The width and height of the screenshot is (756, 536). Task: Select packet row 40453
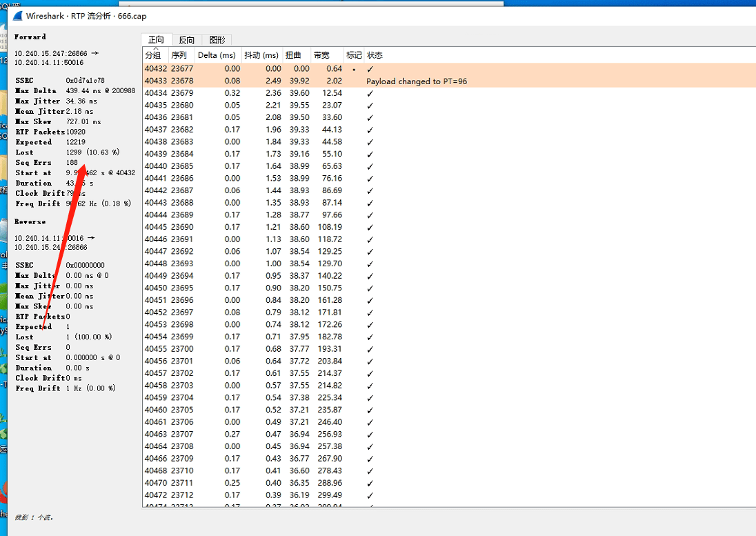pyautogui.click(x=449, y=324)
